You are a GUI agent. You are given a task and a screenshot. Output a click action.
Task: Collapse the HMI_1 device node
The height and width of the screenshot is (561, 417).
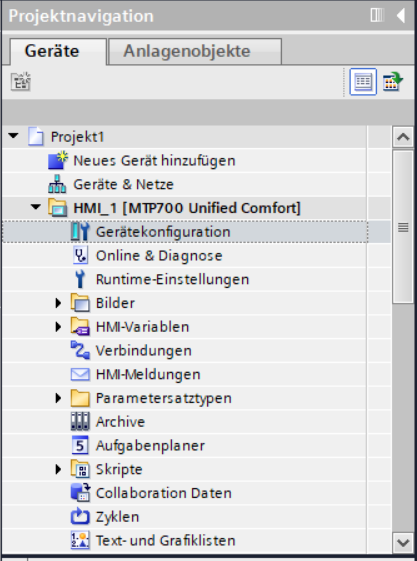point(35,207)
